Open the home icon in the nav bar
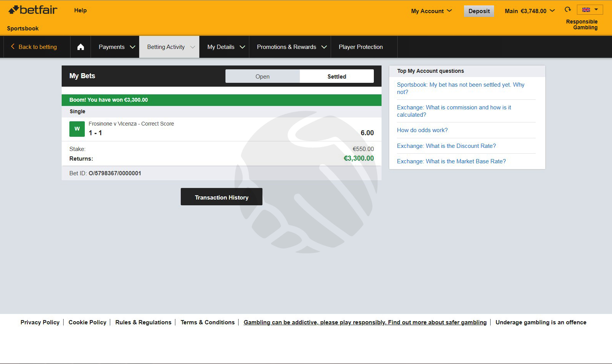The image size is (612, 364). point(81,47)
